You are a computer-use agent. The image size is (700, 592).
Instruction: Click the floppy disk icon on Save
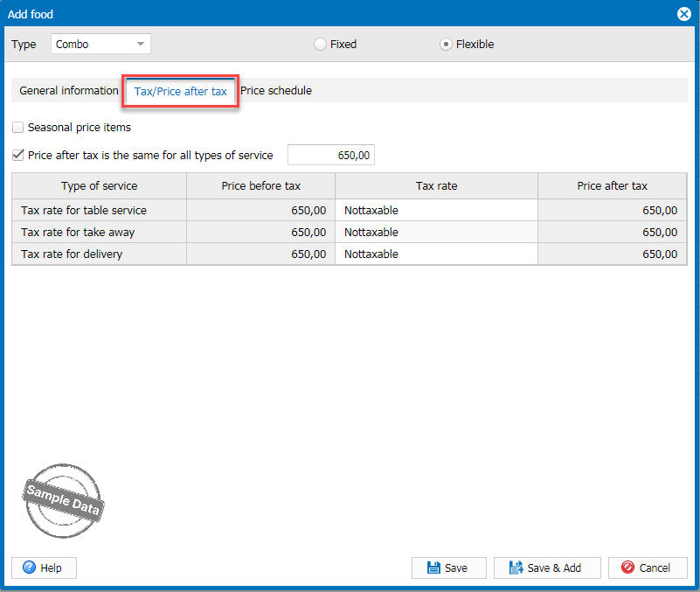coord(433,568)
